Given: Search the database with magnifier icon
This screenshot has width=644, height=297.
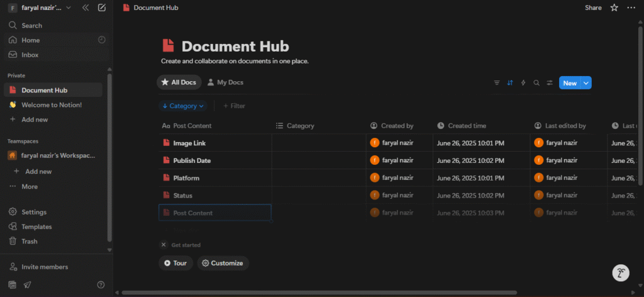Looking at the screenshot, I should 536,83.
